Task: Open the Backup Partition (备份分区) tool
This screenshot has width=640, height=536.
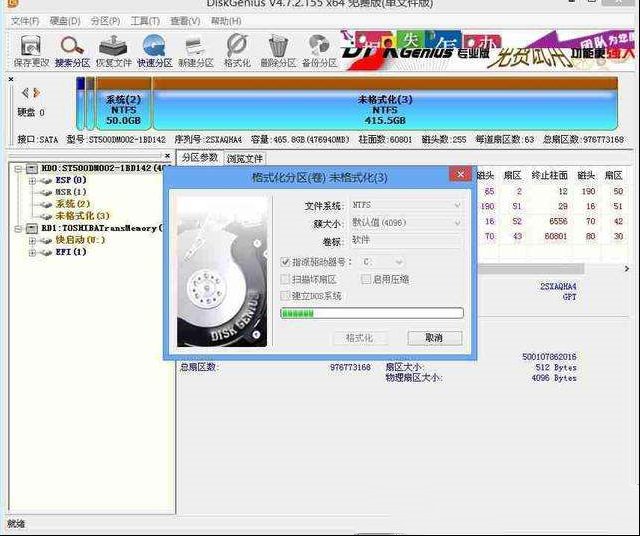Action: [319, 51]
